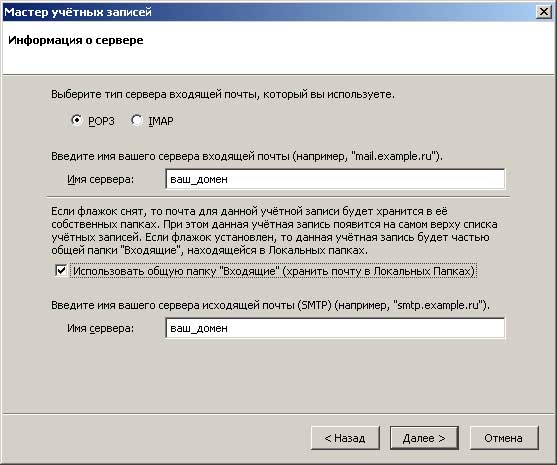
Task: Focus the incoming mail server name field
Action: [335, 179]
